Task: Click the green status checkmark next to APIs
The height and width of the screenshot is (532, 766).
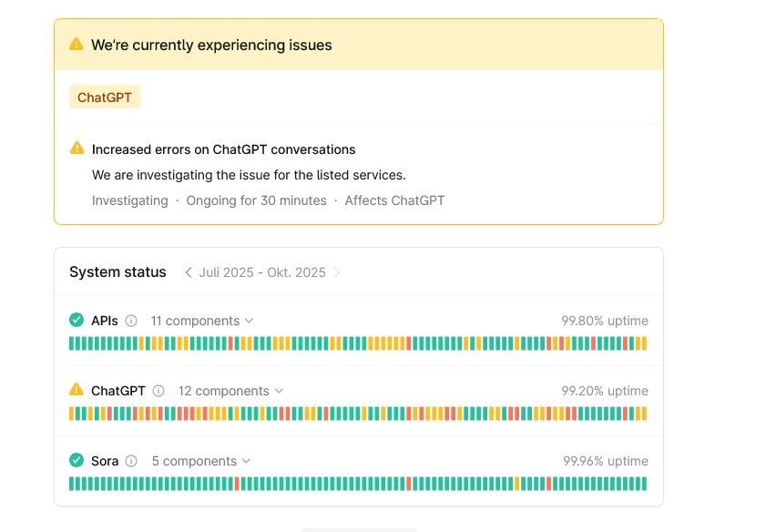Action: tap(77, 321)
